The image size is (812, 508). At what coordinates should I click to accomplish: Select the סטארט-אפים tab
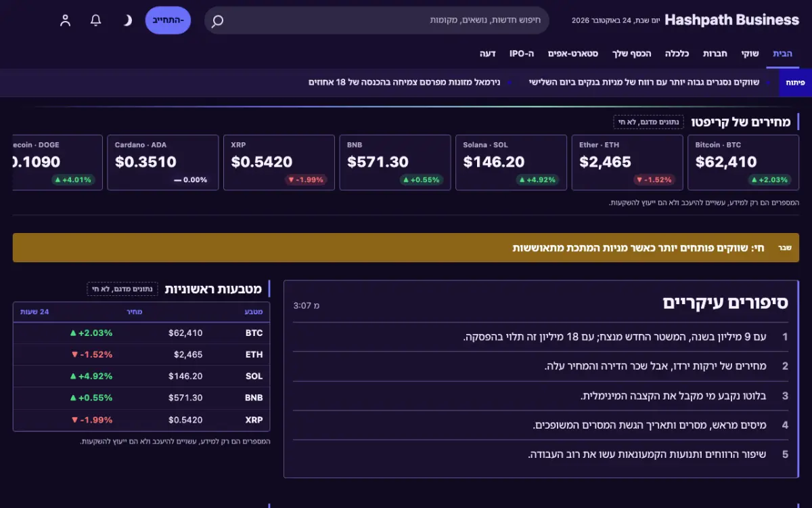[x=573, y=54]
